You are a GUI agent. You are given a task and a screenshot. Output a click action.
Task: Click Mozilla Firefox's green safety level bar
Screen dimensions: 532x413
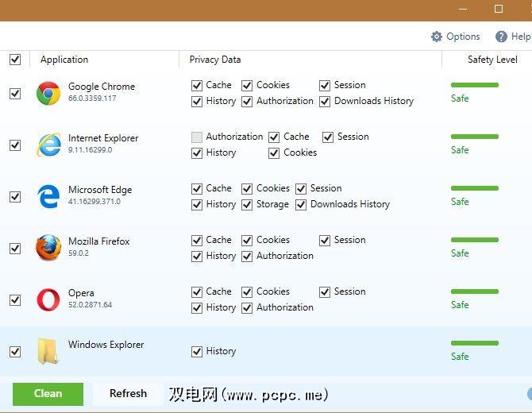tap(474, 240)
